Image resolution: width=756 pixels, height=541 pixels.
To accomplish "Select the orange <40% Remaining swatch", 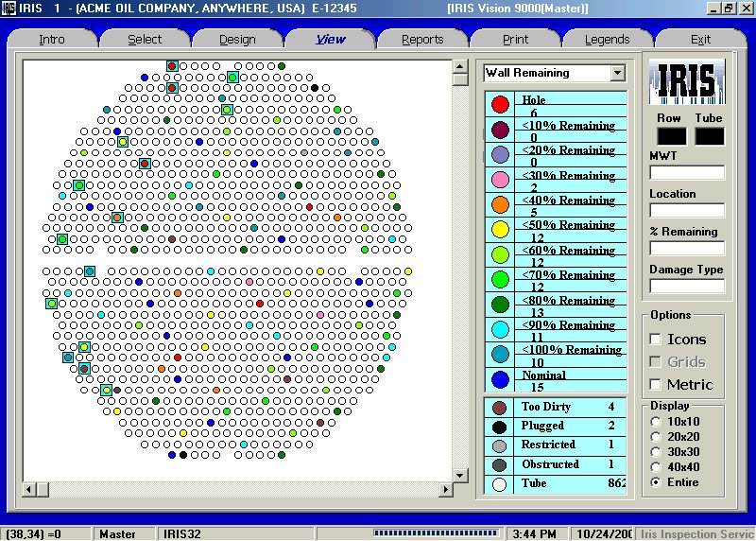I will tap(500, 204).
